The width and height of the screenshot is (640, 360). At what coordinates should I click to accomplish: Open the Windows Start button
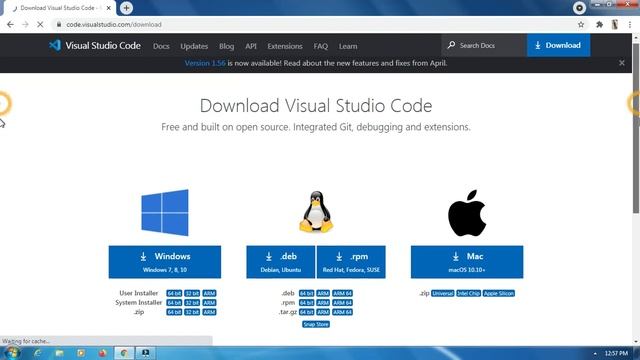pyautogui.click(x=11, y=353)
